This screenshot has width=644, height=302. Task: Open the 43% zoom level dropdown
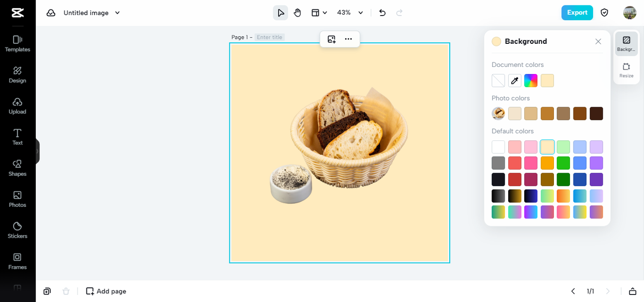pyautogui.click(x=350, y=13)
